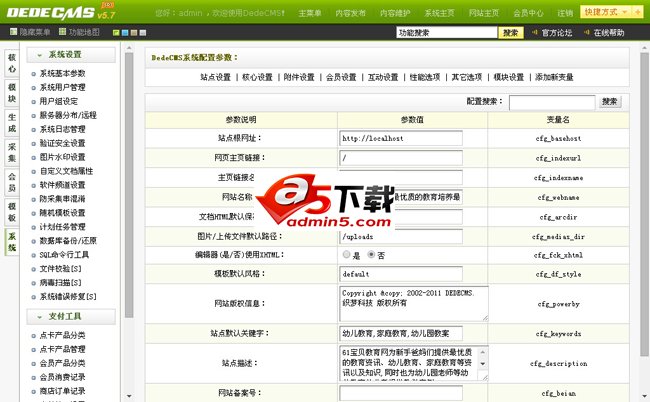Click 搜索 button beside 功能搜索 field
This screenshot has height=402, width=650.
click(x=511, y=32)
